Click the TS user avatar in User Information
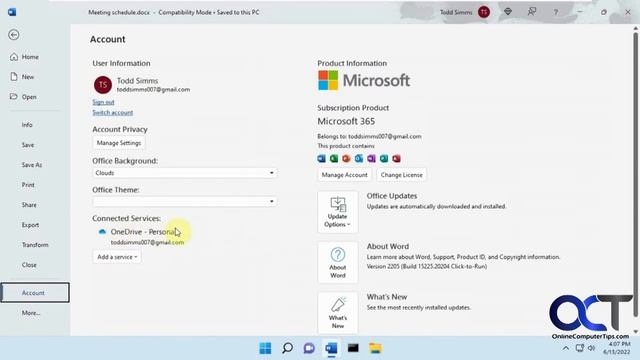The height and width of the screenshot is (360, 640). [x=103, y=85]
